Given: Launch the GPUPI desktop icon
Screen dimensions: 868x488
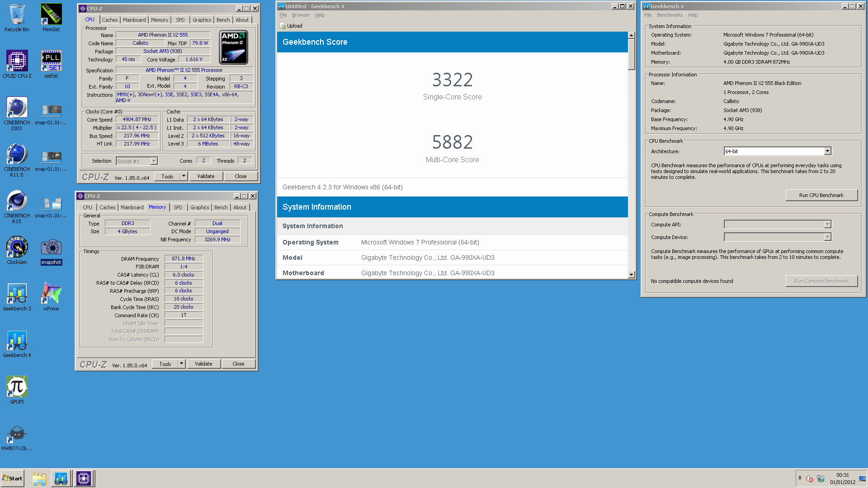Looking at the screenshot, I should click(17, 390).
